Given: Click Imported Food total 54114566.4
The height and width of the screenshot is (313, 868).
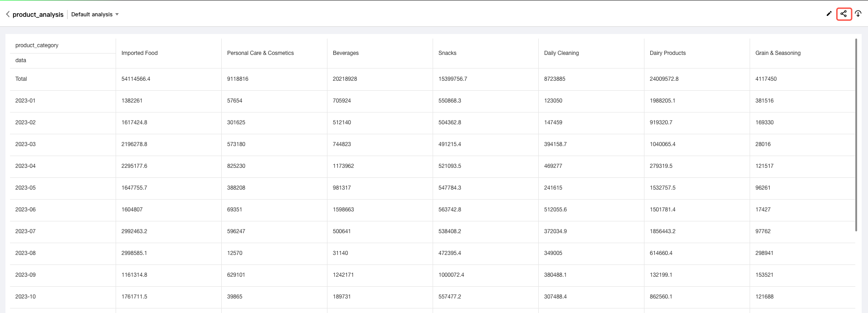Looking at the screenshot, I should 136,79.
